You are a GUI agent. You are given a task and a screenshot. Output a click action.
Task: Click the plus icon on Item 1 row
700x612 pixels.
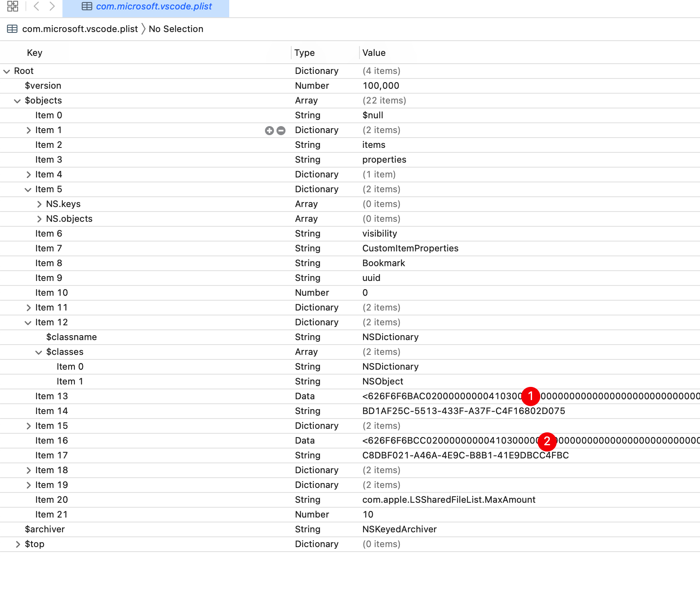(269, 131)
